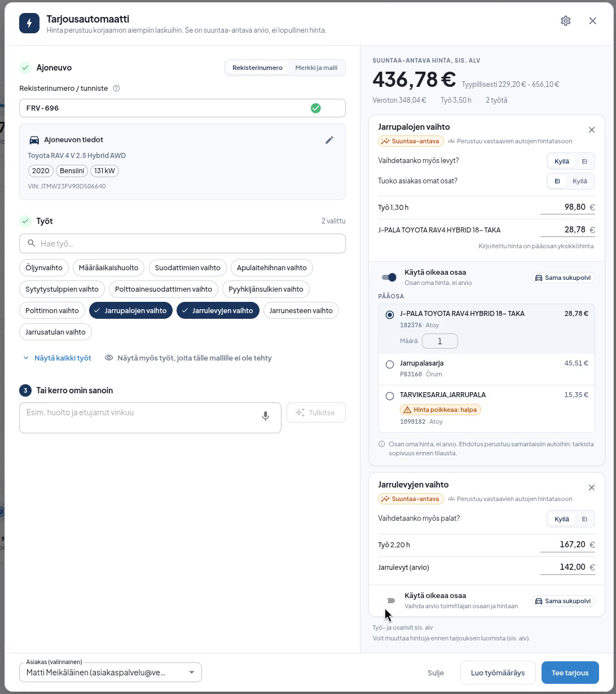Add Öljynvaihto job chip

point(44,267)
